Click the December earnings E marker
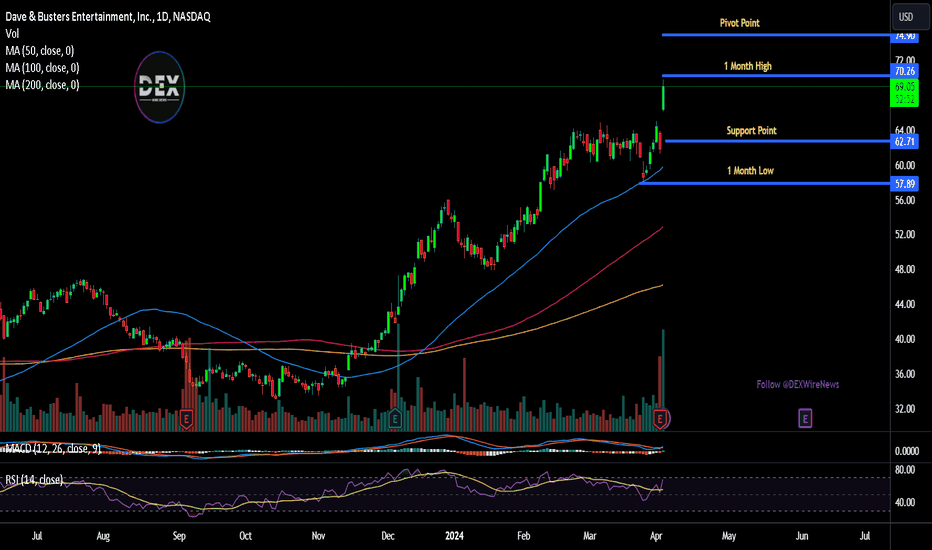This screenshot has width=932, height=550. pos(395,419)
